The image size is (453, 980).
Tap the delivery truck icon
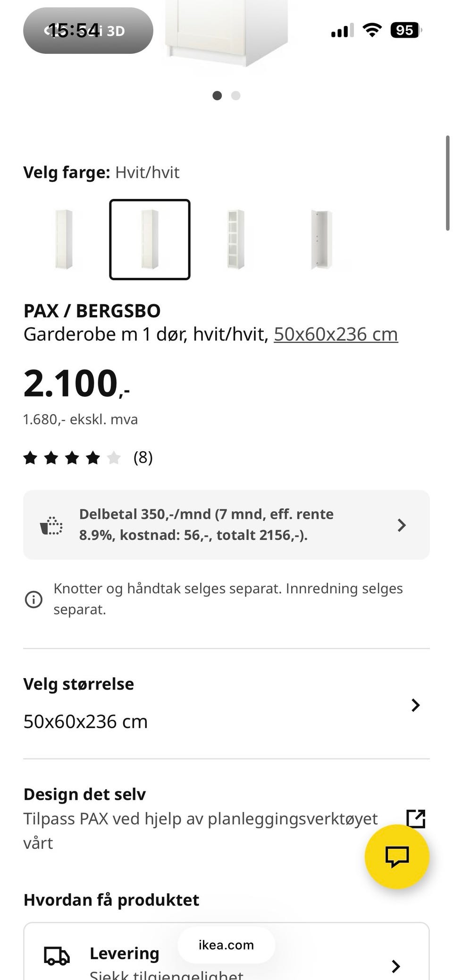tap(57, 955)
